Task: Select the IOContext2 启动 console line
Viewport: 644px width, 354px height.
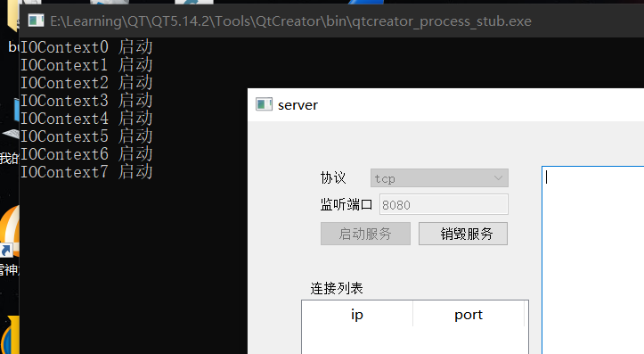Action: (86, 83)
